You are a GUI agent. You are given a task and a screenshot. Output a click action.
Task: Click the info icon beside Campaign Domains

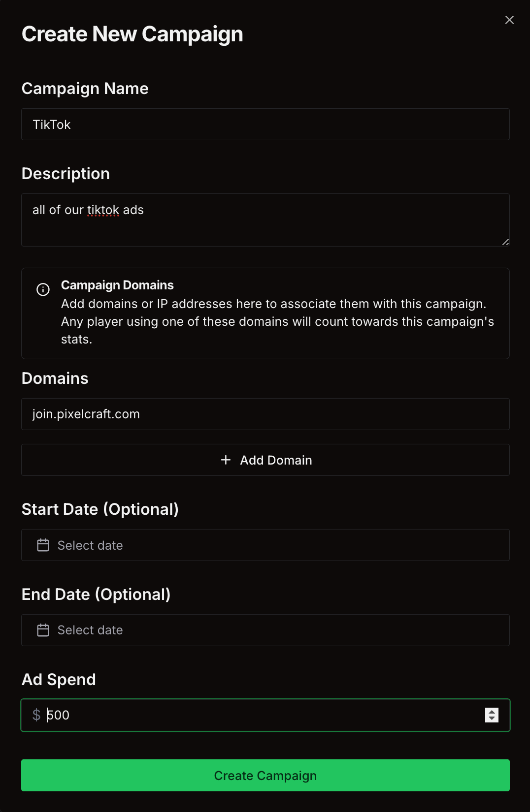43,289
